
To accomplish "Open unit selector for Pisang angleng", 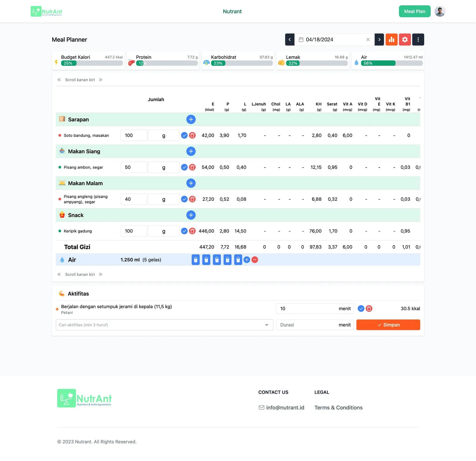I will 164,199.
